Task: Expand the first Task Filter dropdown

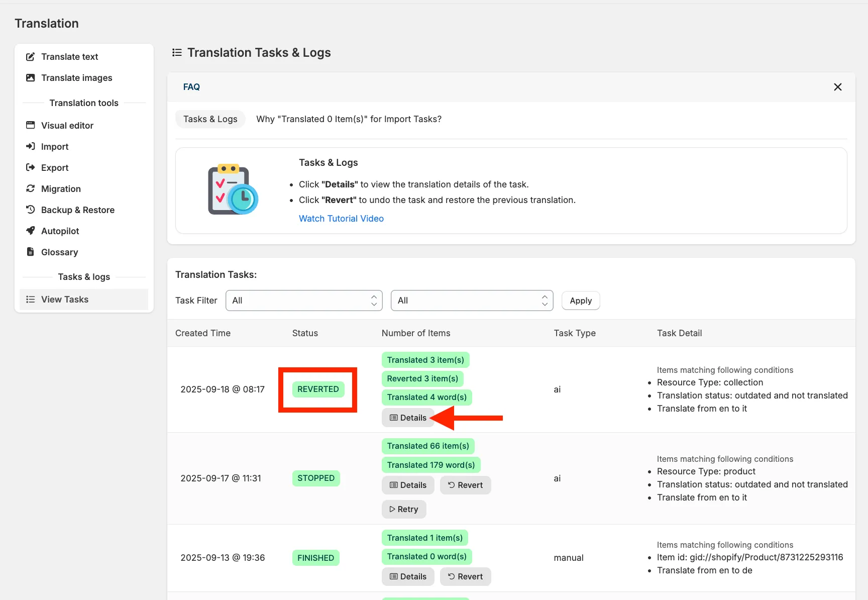Action: (304, 301)
